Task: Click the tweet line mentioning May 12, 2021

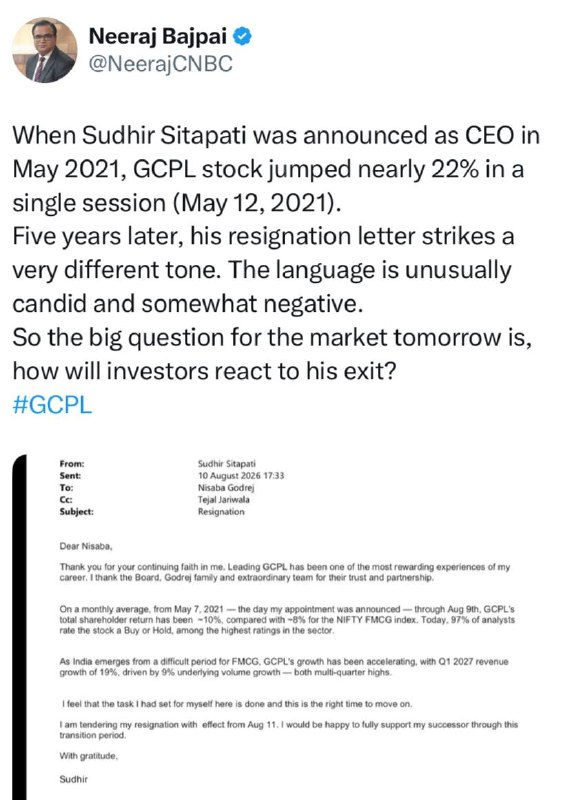Action: tap(177, 203)
